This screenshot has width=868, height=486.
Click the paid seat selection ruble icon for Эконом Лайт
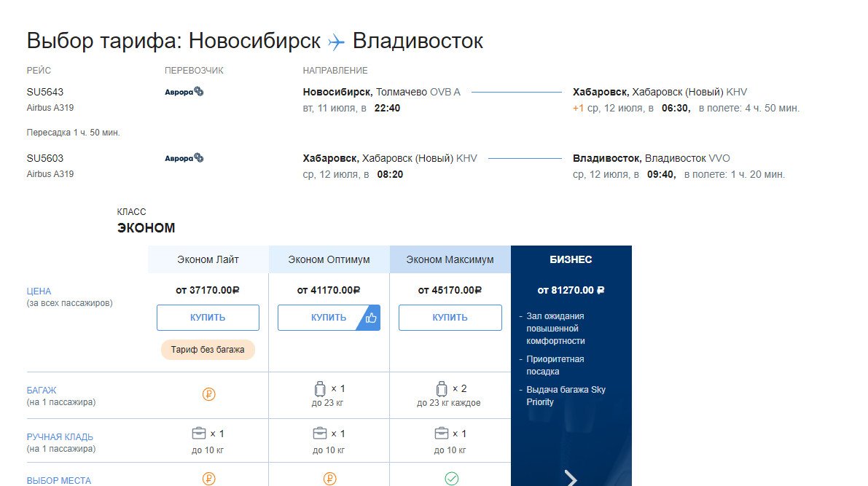click(x=208, y=479)
